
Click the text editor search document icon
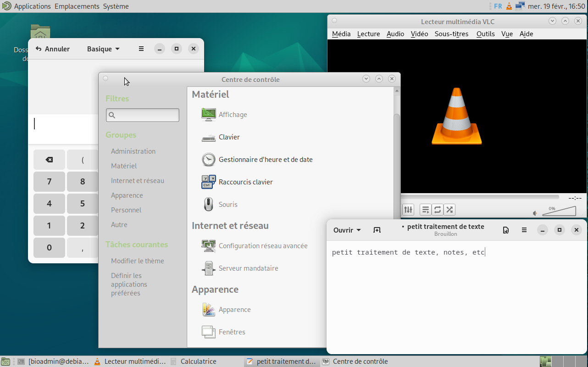505,230
